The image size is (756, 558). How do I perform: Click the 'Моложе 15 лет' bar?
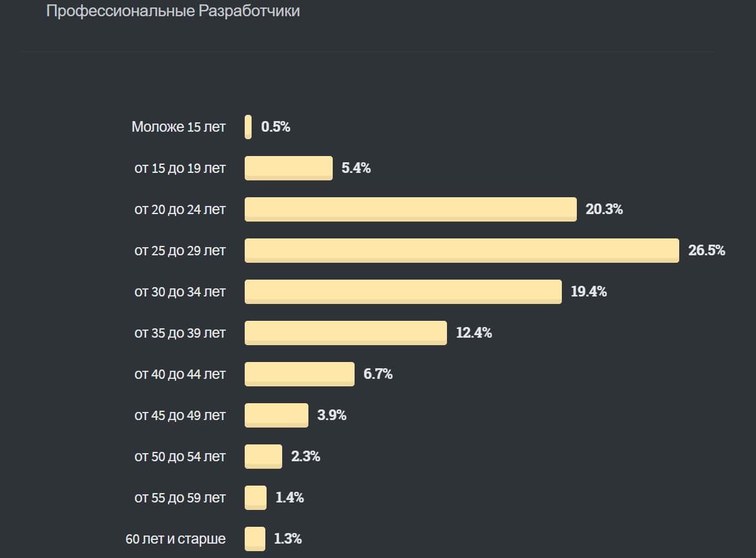pyautogui.click(x=248, y=127)
